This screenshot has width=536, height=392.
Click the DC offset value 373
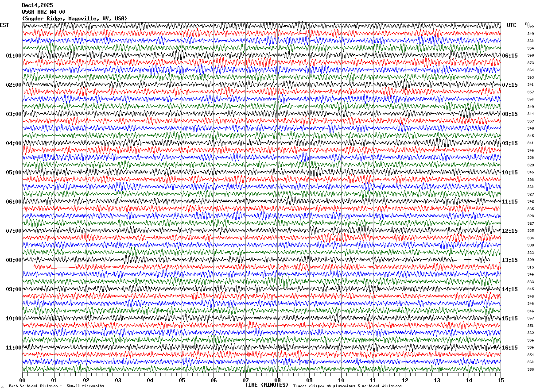tap(530, 63)
